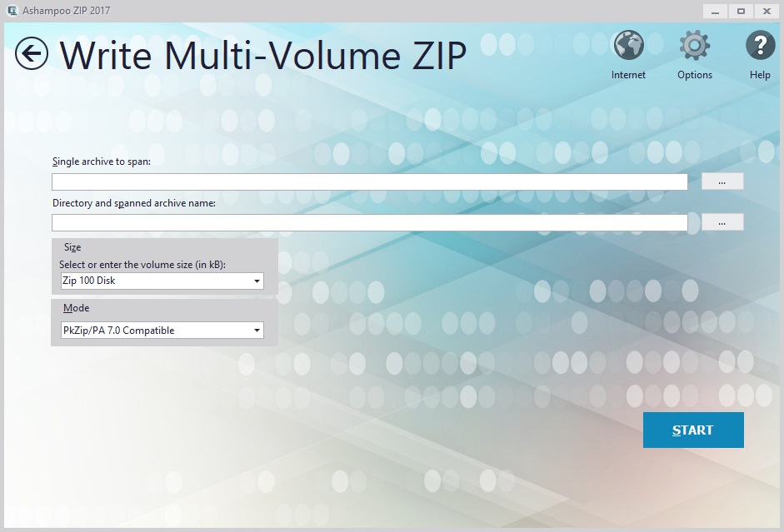This screenshot has width=784, height=532.
Task: Expand the volume size dropdown arrow
Action: click(257, 281)
